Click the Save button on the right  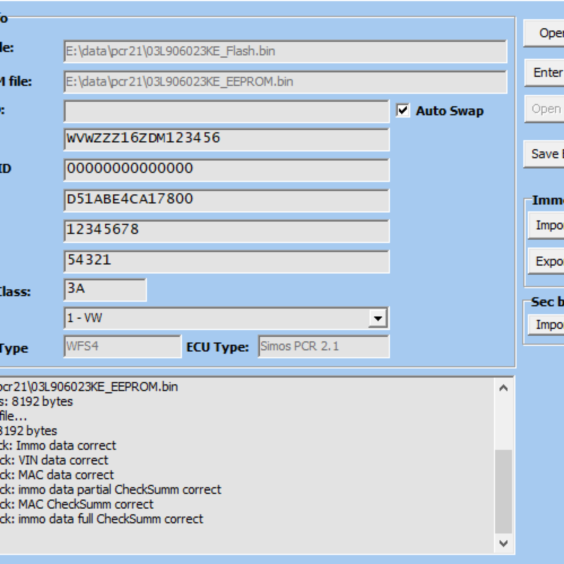click(x=544, y=154)
